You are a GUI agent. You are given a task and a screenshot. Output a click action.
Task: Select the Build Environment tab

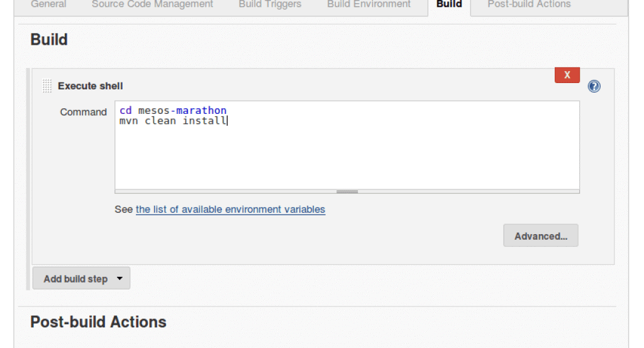tap(369, 4)
